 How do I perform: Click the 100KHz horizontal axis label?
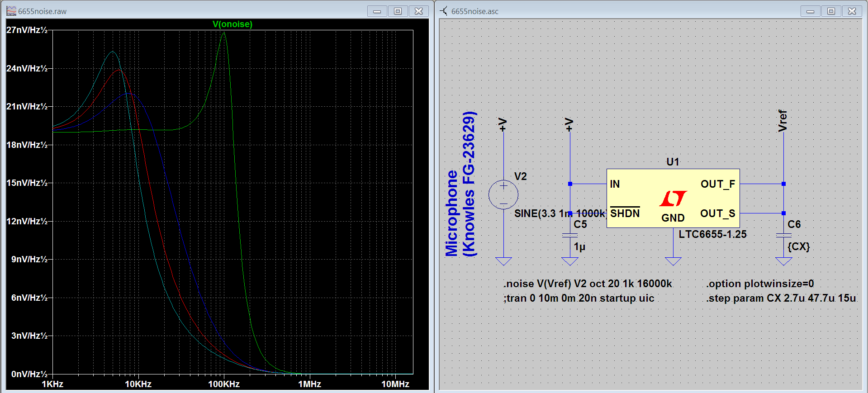coord(224,384)
